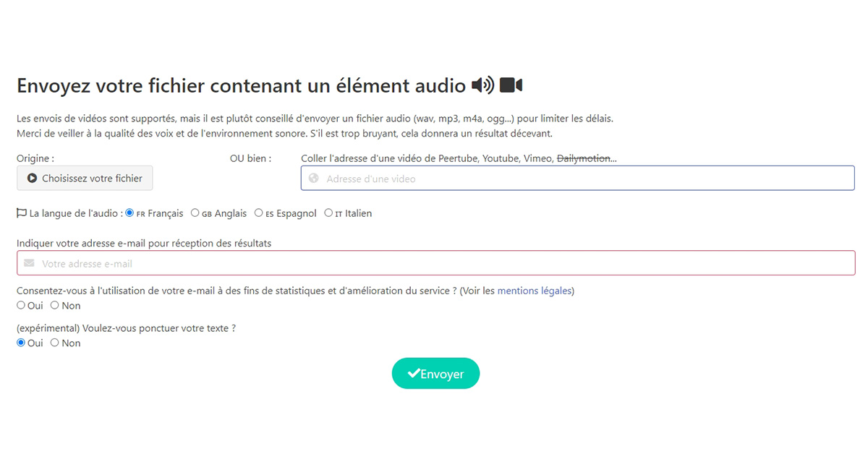Select Français as the audio language
This screenshot has width=868, height=454.
[130, 213]
